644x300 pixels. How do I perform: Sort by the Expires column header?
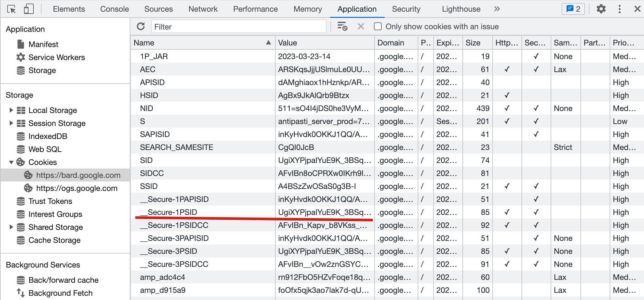click(448, 43)
